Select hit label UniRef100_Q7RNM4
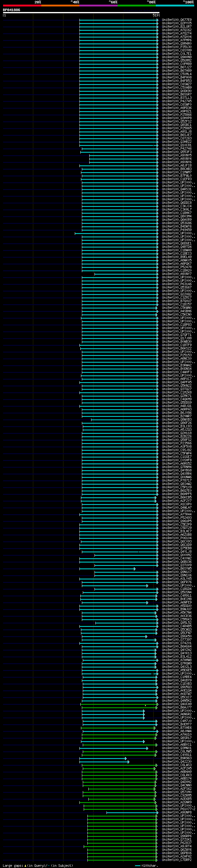This screenshot has height=868, width=197. (x=177, y=467)
